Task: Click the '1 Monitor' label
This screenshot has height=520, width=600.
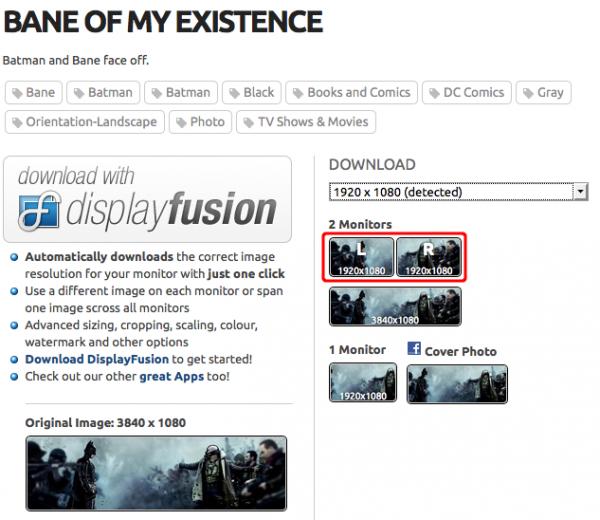Action: 357,350
